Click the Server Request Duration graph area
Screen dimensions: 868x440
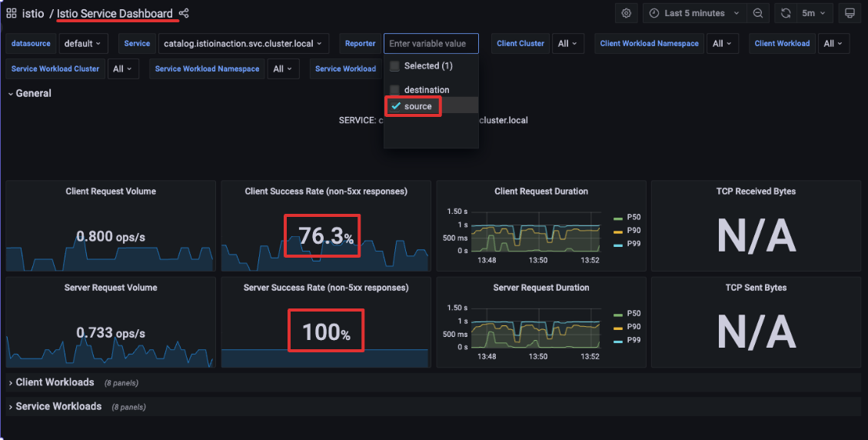pos(535,328)
